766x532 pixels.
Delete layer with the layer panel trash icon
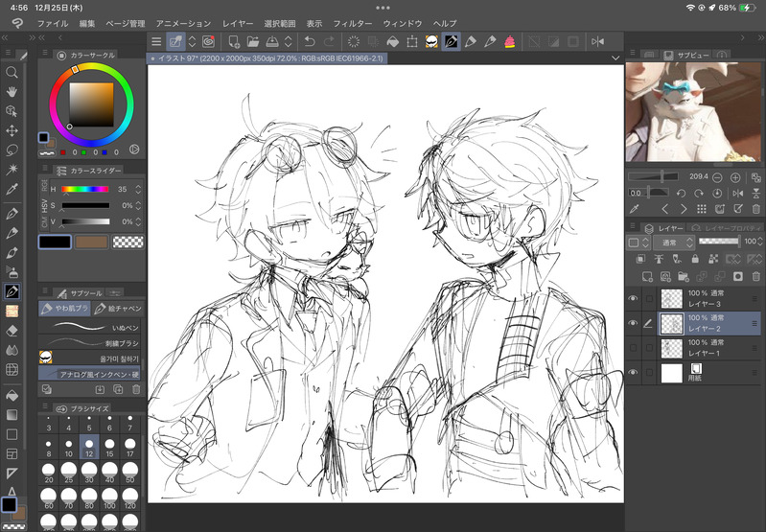[756, 277]
